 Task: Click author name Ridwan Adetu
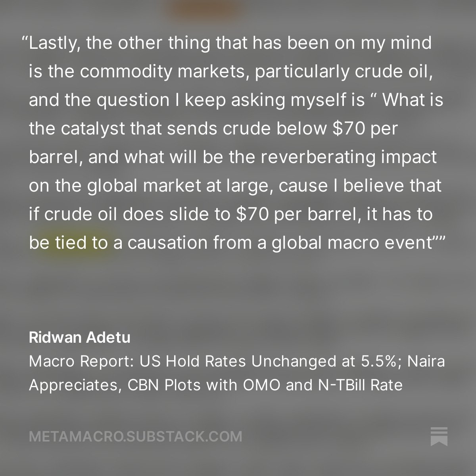click(x=79, y=338)
